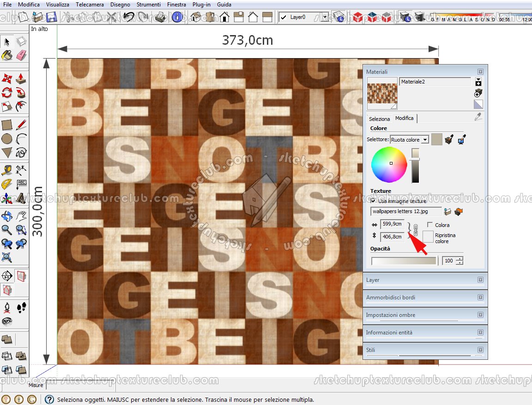Activate the Orbit camera tool

(7, 216)
